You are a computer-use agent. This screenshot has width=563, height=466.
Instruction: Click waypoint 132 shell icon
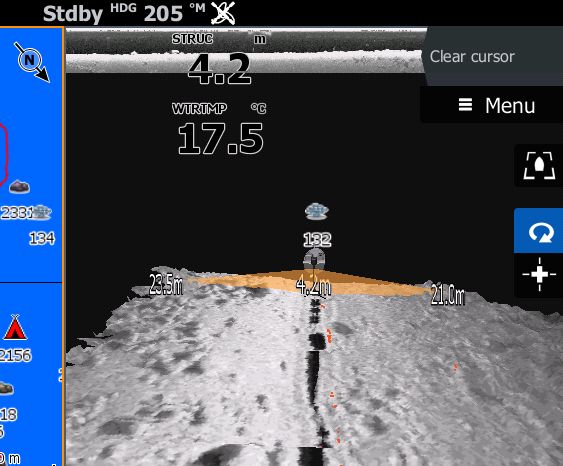click(316, 211)
